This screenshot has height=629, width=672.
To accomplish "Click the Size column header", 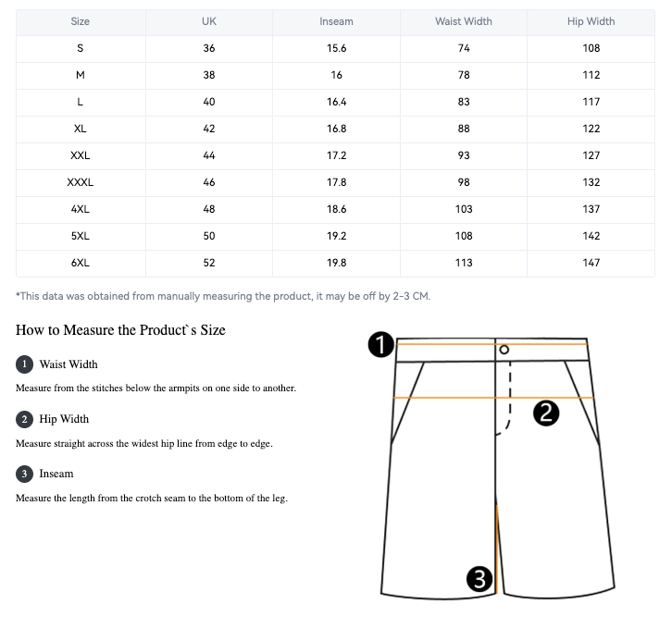I will (81, 21).
